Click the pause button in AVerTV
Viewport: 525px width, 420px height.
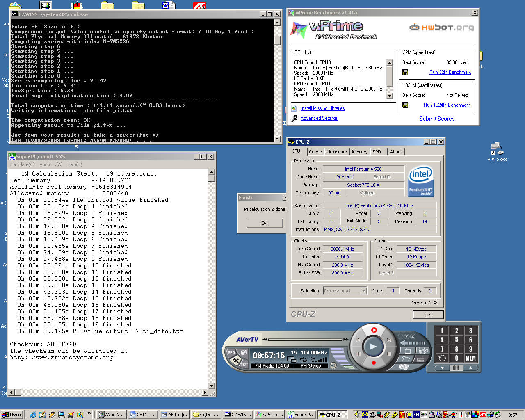358,354
